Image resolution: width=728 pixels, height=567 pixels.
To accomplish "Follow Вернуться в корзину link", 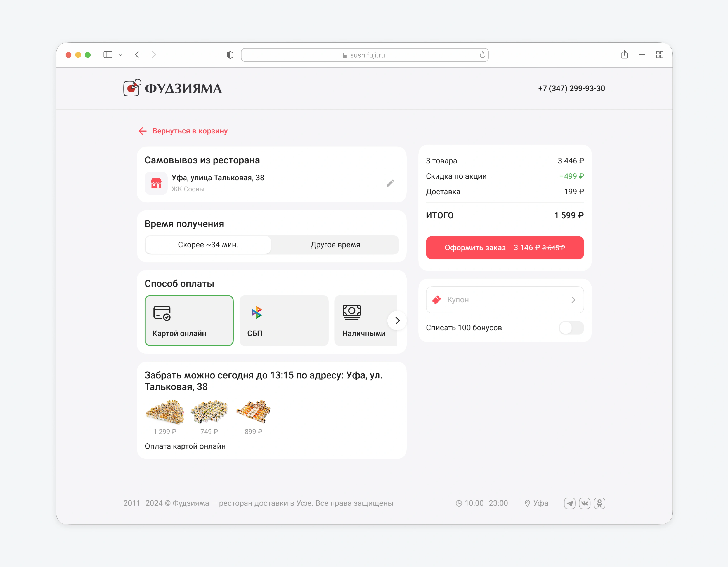I will coord(183,131).
